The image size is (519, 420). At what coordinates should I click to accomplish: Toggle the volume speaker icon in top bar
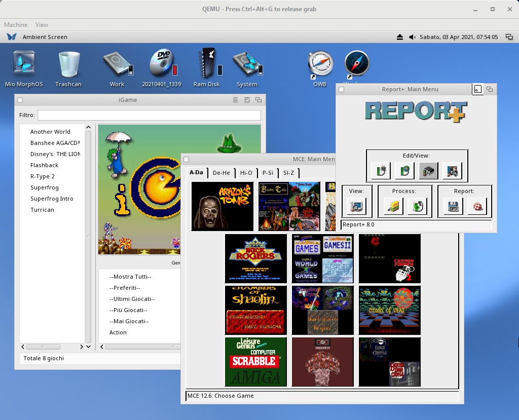point(412,37)
